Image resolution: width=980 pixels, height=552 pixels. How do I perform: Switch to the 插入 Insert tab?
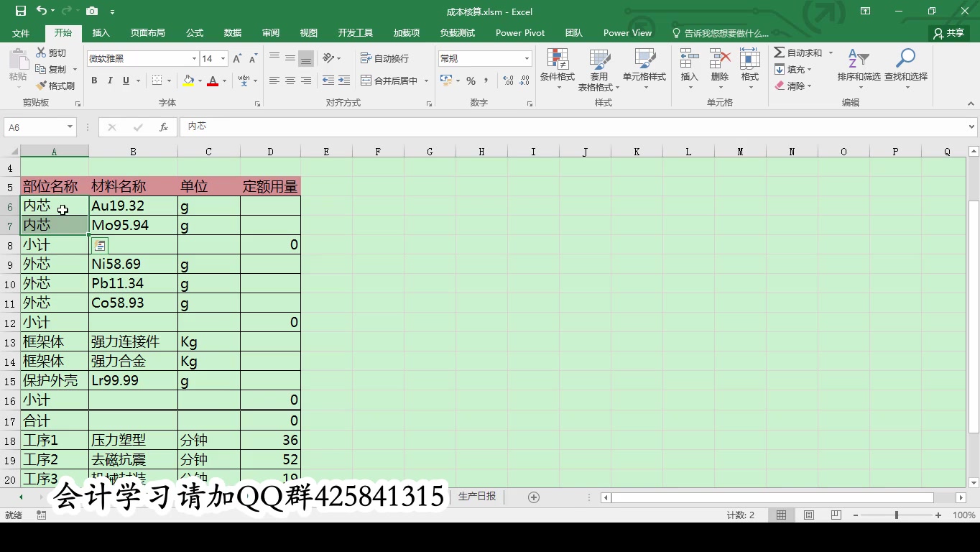coord(101,33)
